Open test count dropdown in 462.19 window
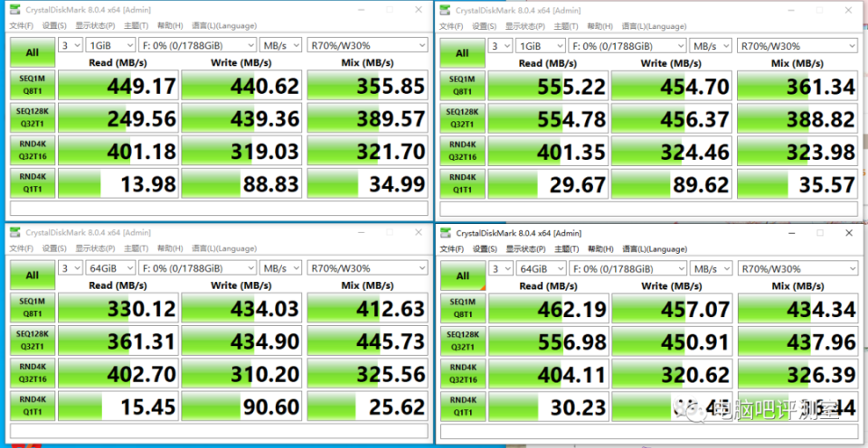 (501, 269)
